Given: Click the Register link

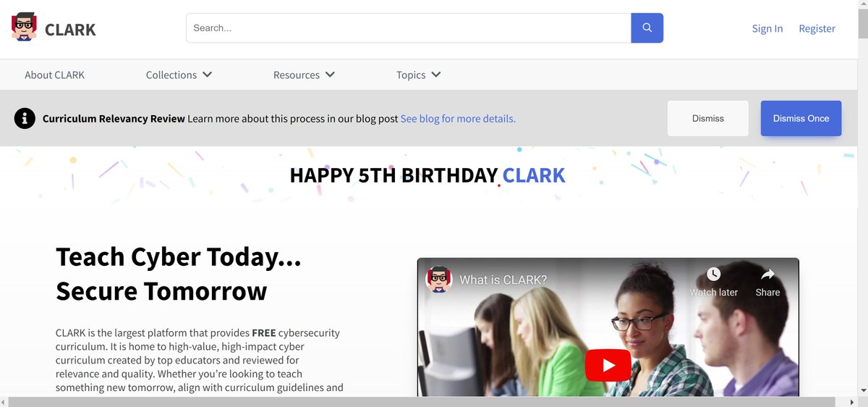Looking at the screenshot, I should (x=817, y=28).
